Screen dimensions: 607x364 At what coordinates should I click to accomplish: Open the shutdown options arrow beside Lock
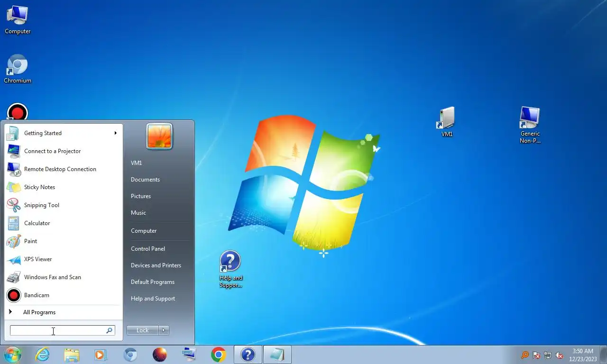[164, 330]
